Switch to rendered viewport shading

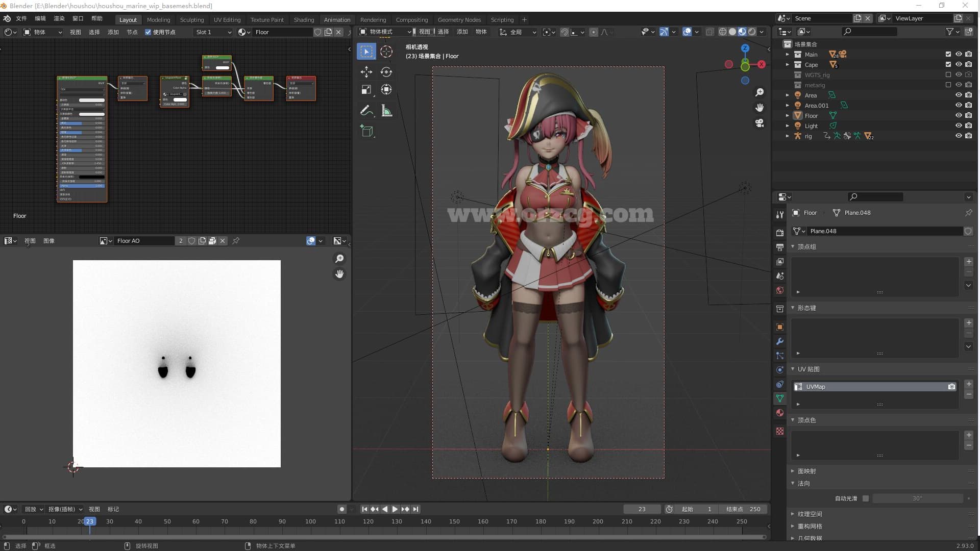click(752, 32)
